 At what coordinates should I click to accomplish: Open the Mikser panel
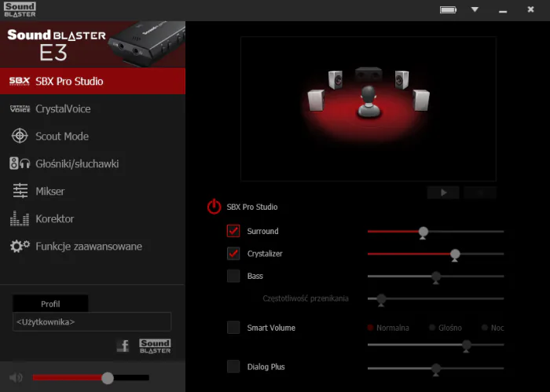click(x=93, y=191)
